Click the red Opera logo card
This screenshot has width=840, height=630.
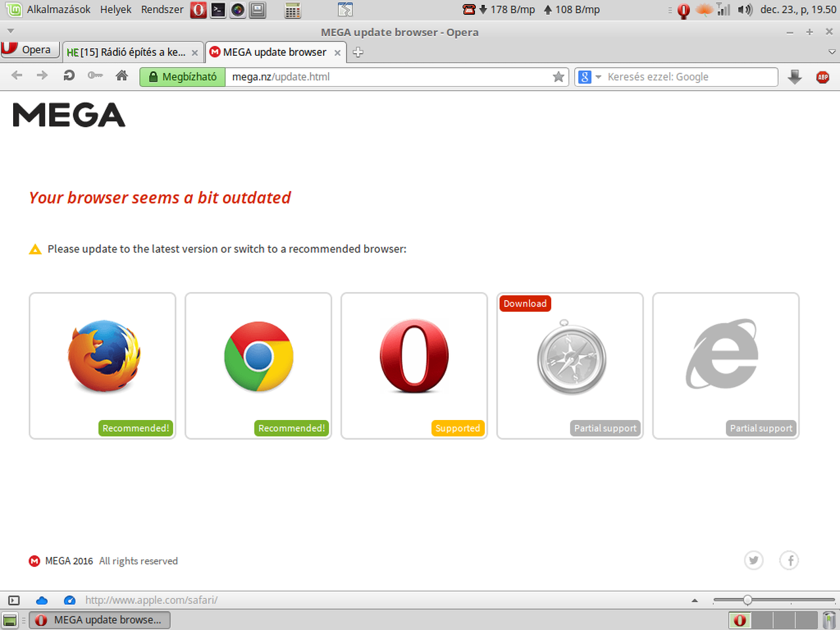(x=414, y=366)
